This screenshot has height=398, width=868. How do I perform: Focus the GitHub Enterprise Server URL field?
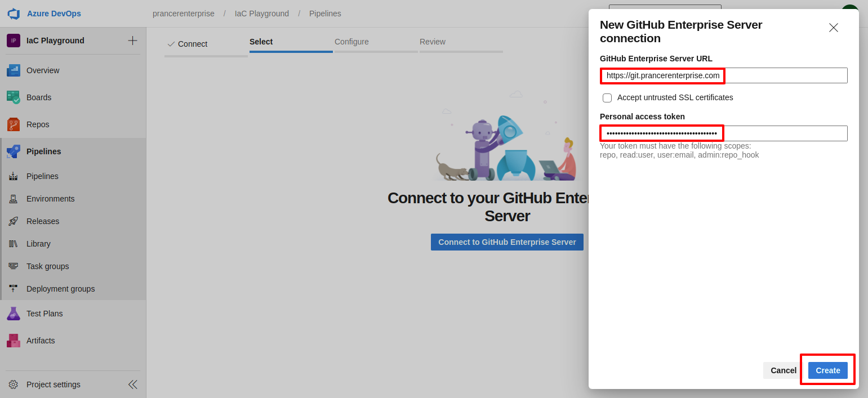pyautogui.click(x=724, y=75)
